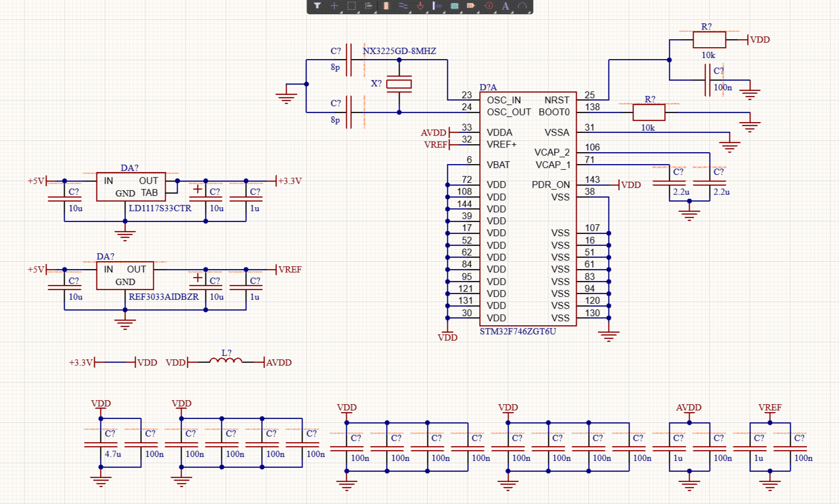The image size is (839, 504).
Task: Select the STM32F746ZGT6U part name label
Action: click(x=518, y=331)
